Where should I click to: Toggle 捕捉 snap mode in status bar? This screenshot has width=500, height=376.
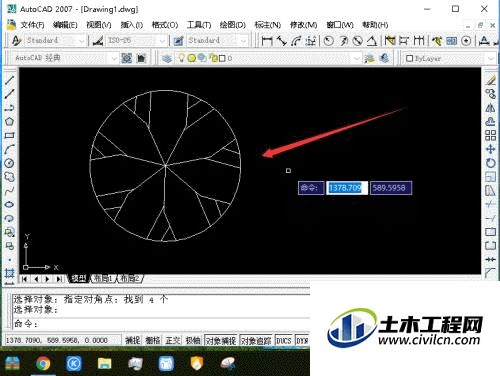coord(133,340)
